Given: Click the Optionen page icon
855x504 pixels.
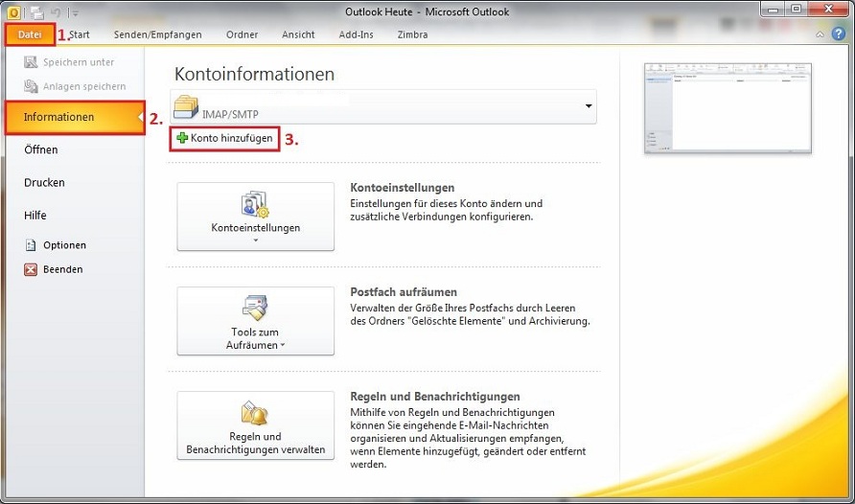Looking at the screenshot, I should [x=31, y=245].
